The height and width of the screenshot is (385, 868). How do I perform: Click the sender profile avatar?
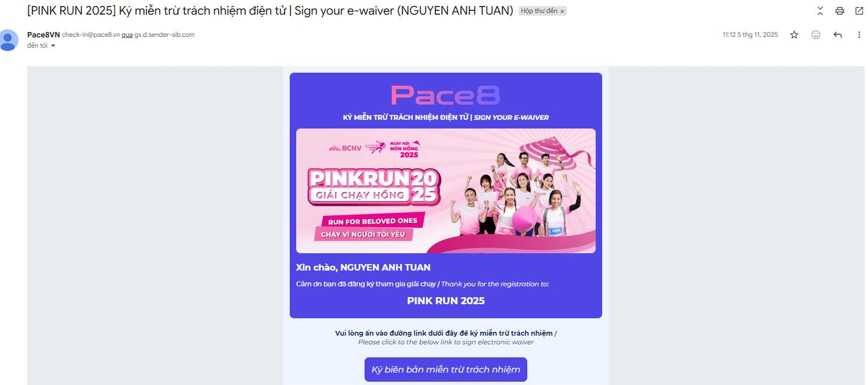8,40
